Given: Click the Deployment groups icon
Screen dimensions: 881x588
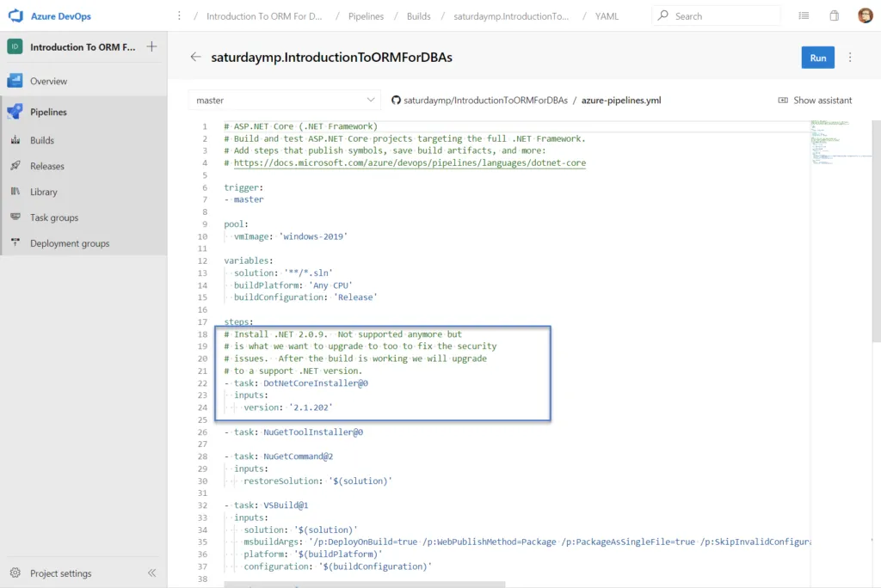Looking at the screenshot, I should (15, 242).
